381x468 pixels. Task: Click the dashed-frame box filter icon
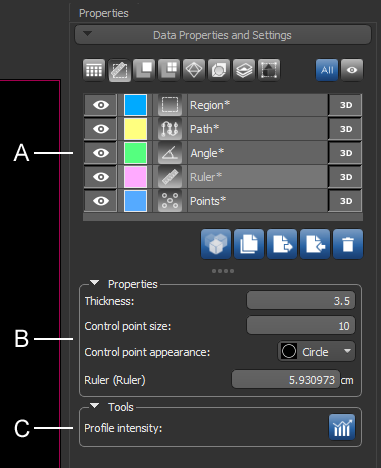point(269,70)
